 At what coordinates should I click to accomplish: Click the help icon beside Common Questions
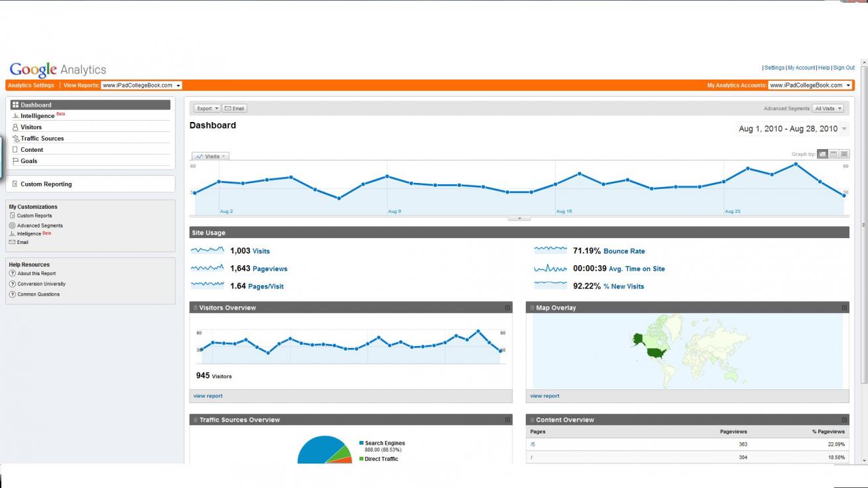point(13,294)
